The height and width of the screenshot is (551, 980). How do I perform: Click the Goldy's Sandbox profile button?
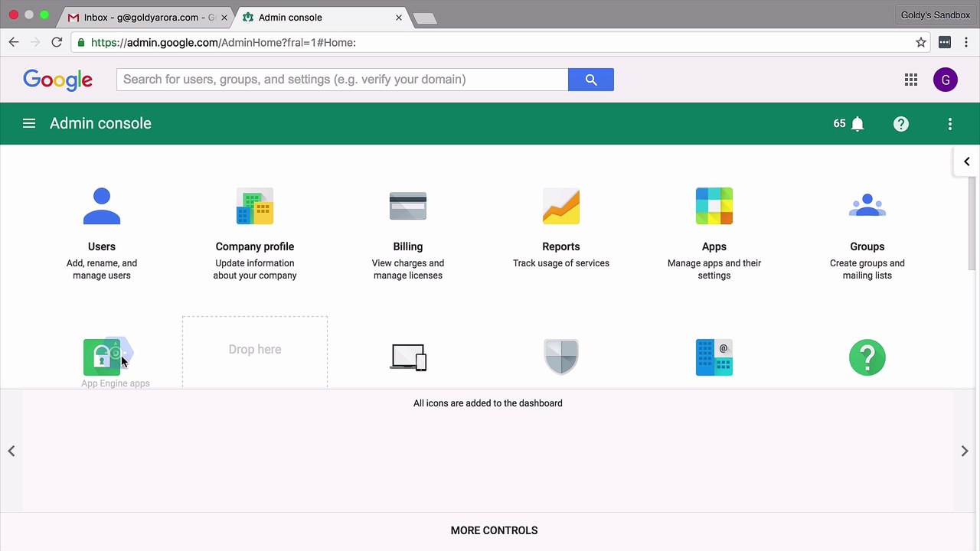935,15
